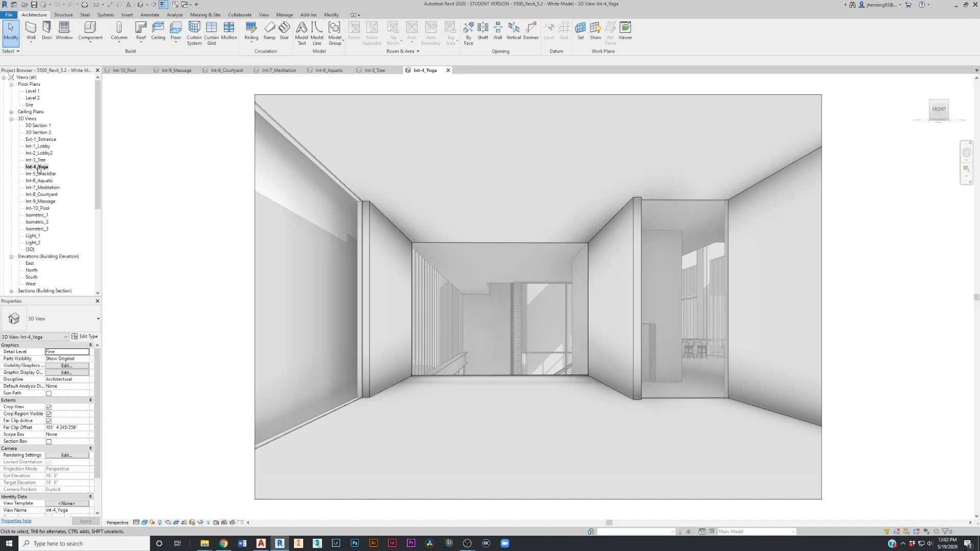Disable Far Clip Active
980x551 pixels.
[49, 420]
